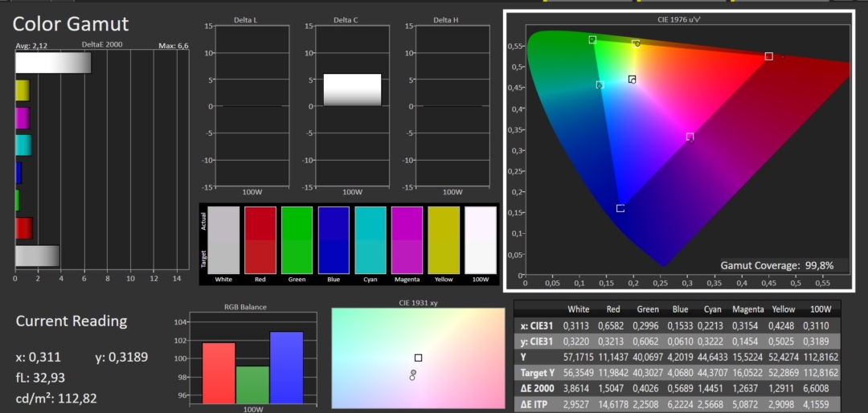
Task: Click the top white bar in DeltaE 2000 chart
Action: pyautogui.click(x=53, y=63)
